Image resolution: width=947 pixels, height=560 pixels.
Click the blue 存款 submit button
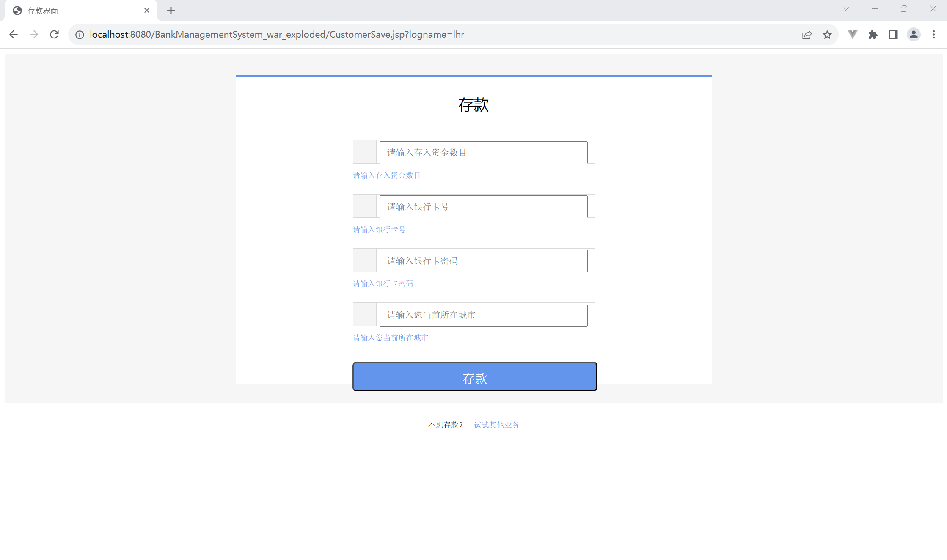click(475, 377)
